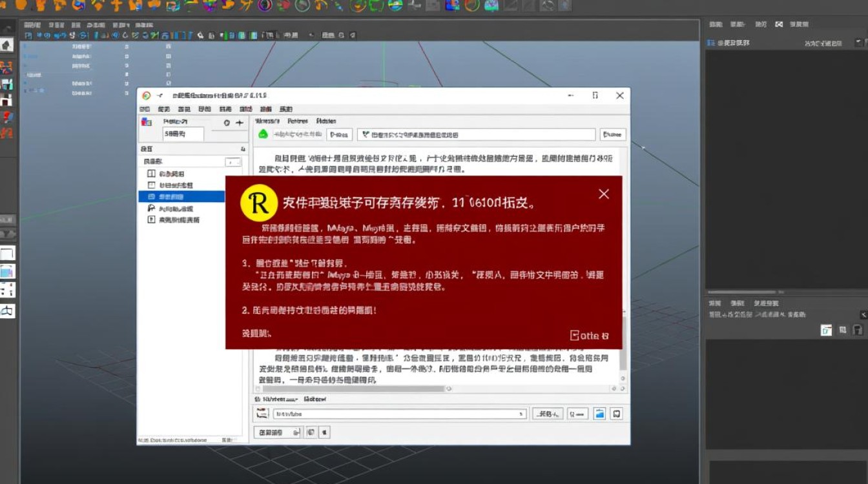Viewport: 868px width, 484px height.
Task: Click the single-pane layout icon in Maya's left toolbox
Action: tap(6, 254)
